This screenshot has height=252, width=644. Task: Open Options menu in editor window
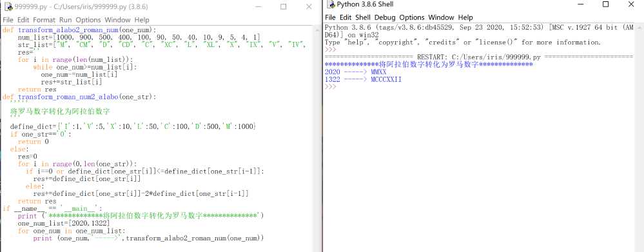[x=88, y=20]
